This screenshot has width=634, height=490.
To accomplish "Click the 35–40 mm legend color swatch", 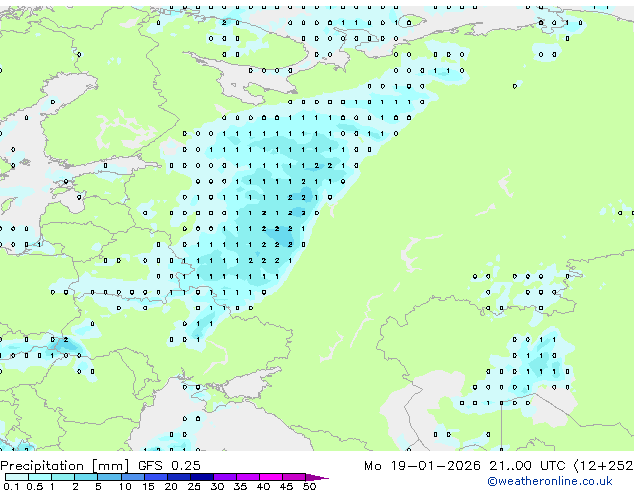I will click(x=248, y=477).
